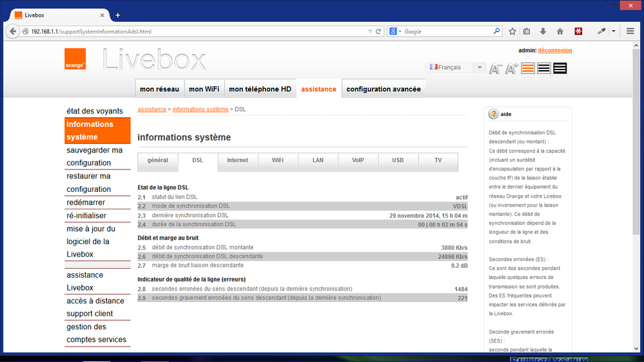
Task: Go back with the browser back arrow
Action: pyautogui.click(x=13, y=31)
